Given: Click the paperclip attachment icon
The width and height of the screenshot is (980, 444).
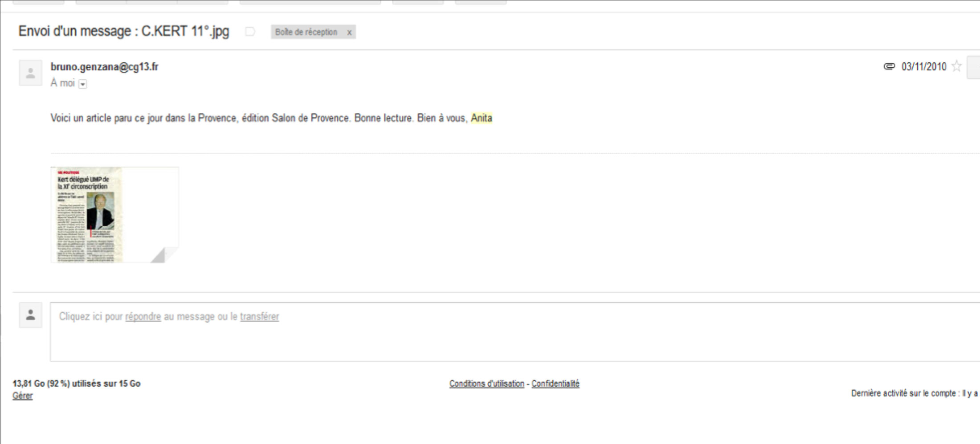Looking at the screenshot, I should click(x=889, y=66).
